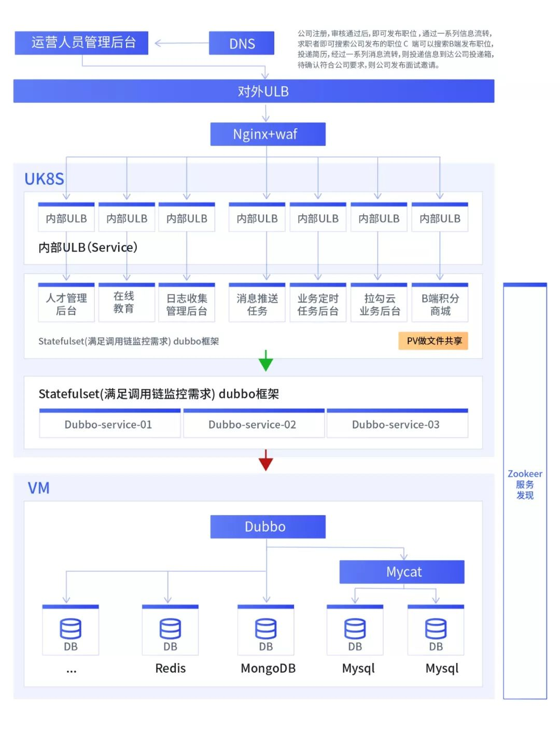Click the B端积分商城 service box
560x733 pixels.
pyautogui.click(x=440, y=302)
